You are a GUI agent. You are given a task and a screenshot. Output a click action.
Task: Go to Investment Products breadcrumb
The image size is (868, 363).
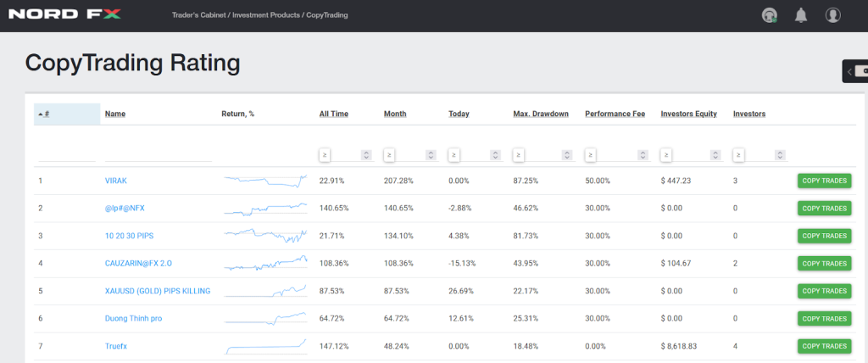pos(267,15)
